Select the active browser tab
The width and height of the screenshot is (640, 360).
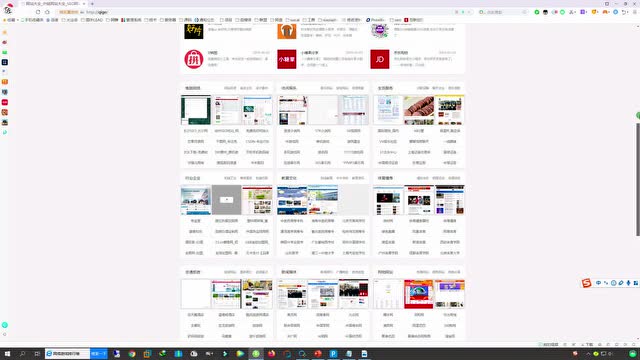click(53, 4)
